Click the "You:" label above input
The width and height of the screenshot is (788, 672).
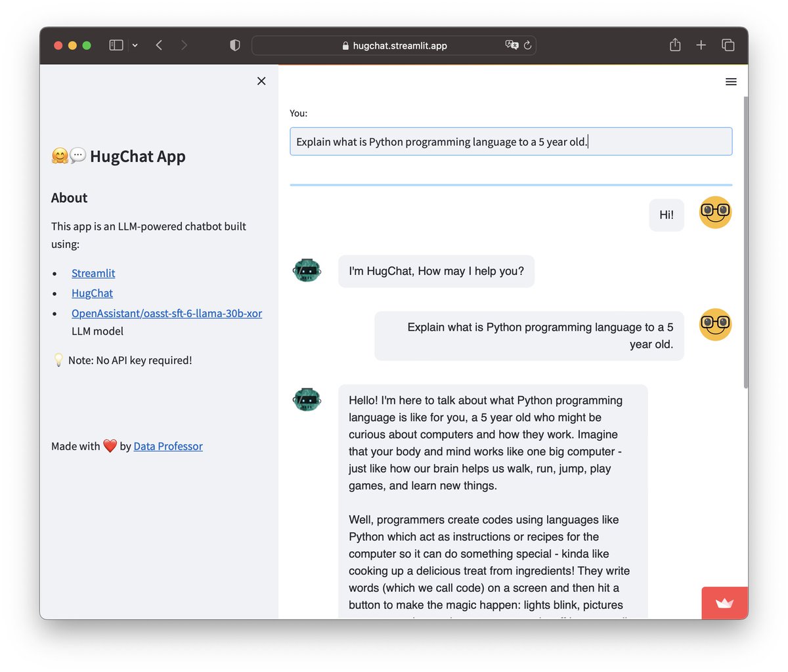click(298, 114)
